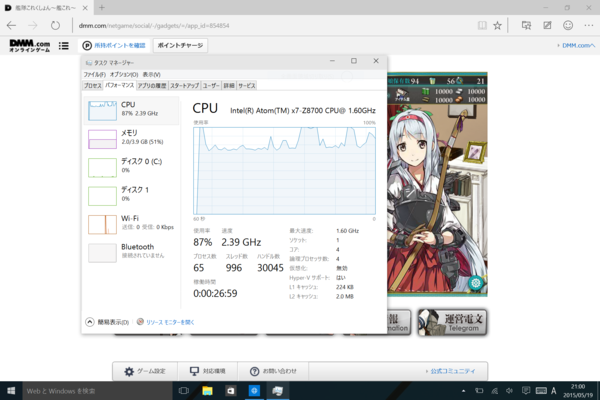Open the Services tab
This screenshot has height=400, width=600.
[246, 86]
